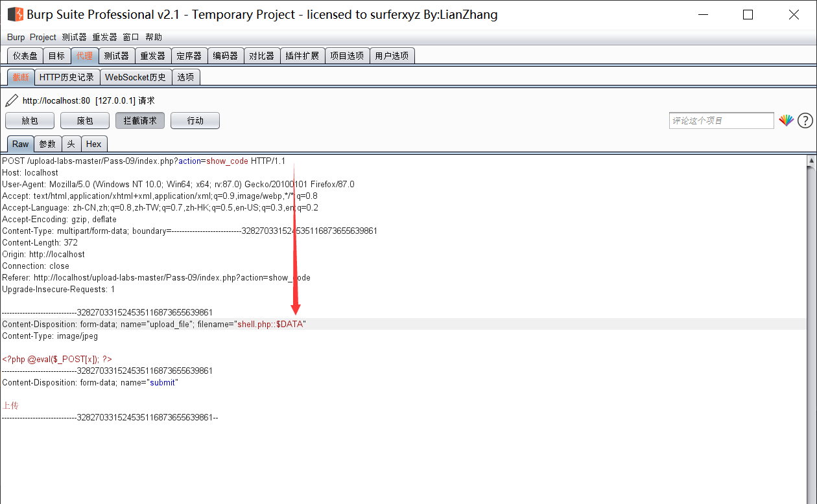Open the Burp menu
This screenshot has width=817, height=504.
tap(16, 38)
